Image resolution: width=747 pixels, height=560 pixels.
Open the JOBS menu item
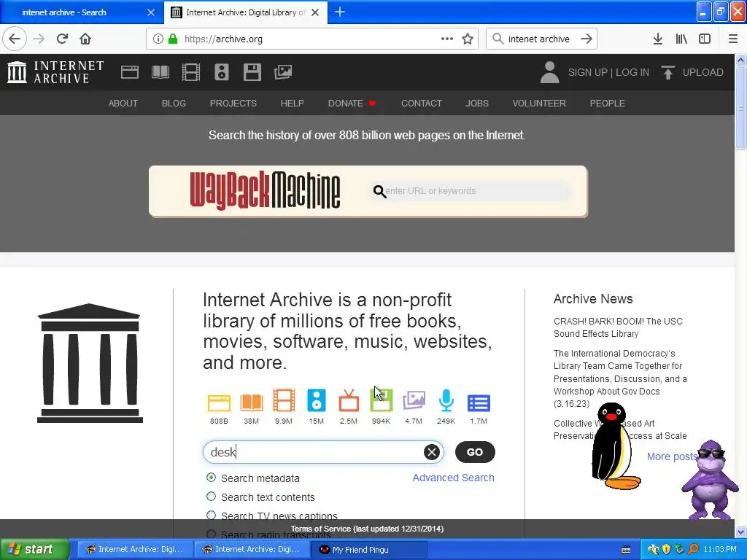[x=477, y=104]
